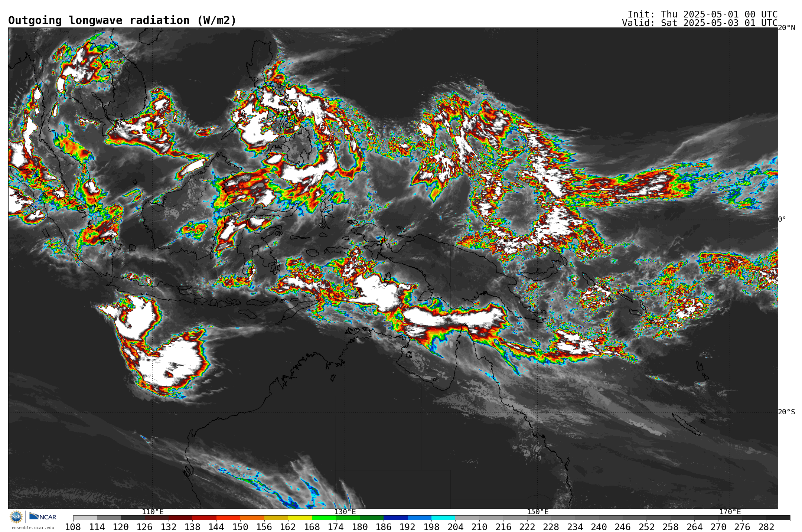Click the 144 colorbar value

tap(216, 527)
